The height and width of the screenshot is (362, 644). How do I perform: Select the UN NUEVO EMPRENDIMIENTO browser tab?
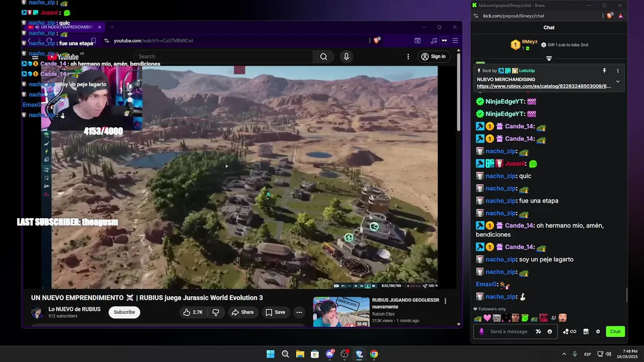63,27
